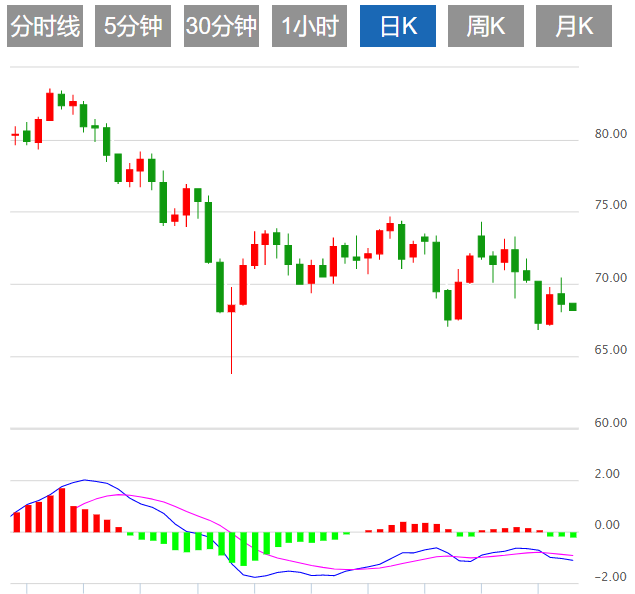Click the 65.00 price axis label
Viewport: 635px width, 594px height.
tap(610, 350)
